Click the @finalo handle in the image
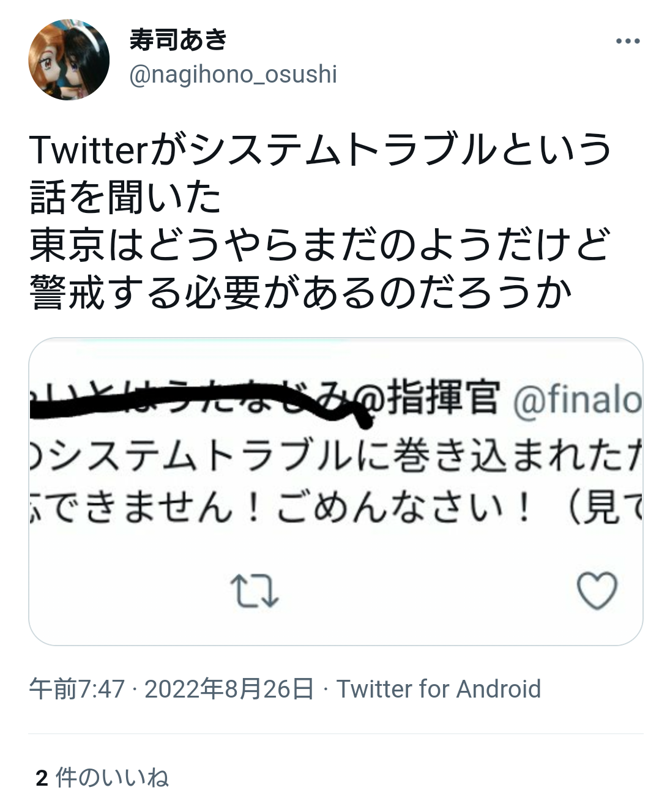The image size is (670, 812). [576, 400]
